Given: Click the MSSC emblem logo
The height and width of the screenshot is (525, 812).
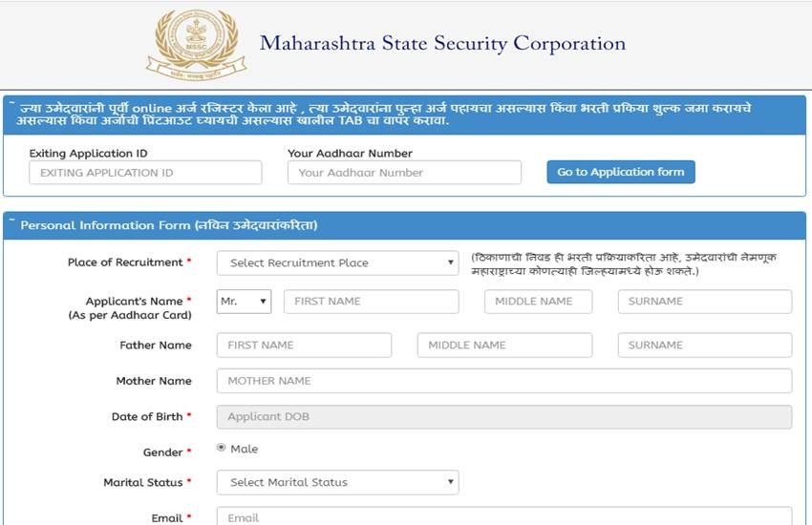Looking at the screenshot, I should pyautogui.click(x=196, y=44).
